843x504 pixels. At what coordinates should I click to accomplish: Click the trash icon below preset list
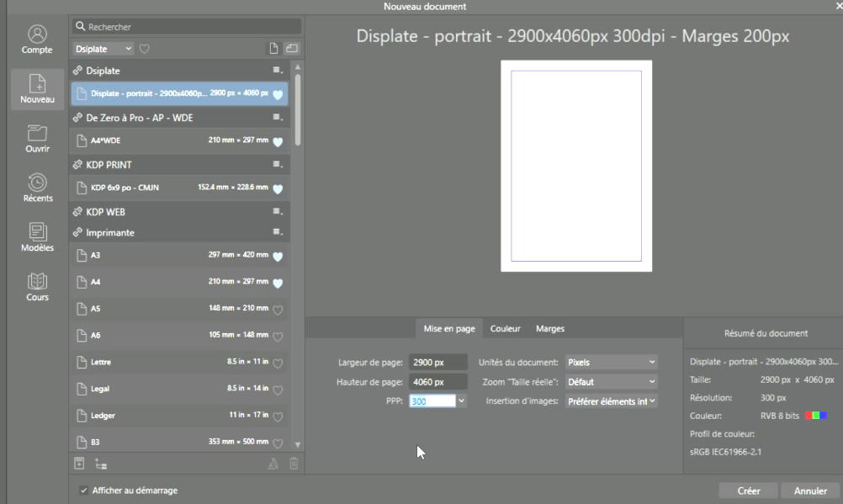[294, 463]
